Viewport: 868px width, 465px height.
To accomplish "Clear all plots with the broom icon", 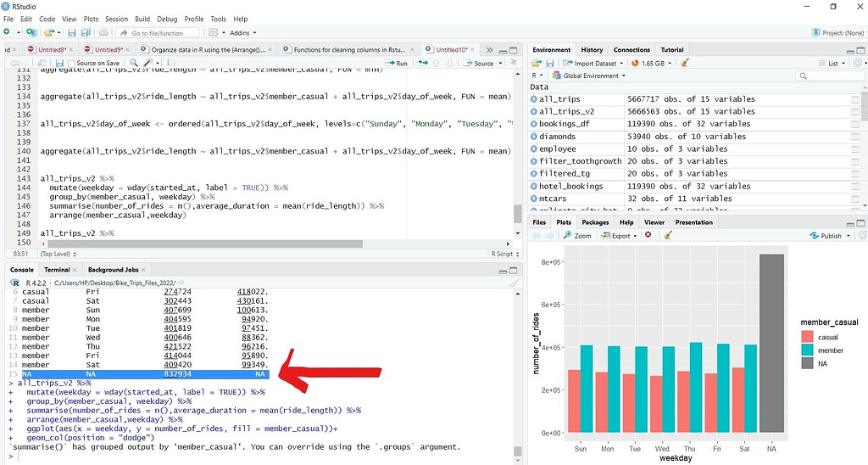I will coord(668,235).
